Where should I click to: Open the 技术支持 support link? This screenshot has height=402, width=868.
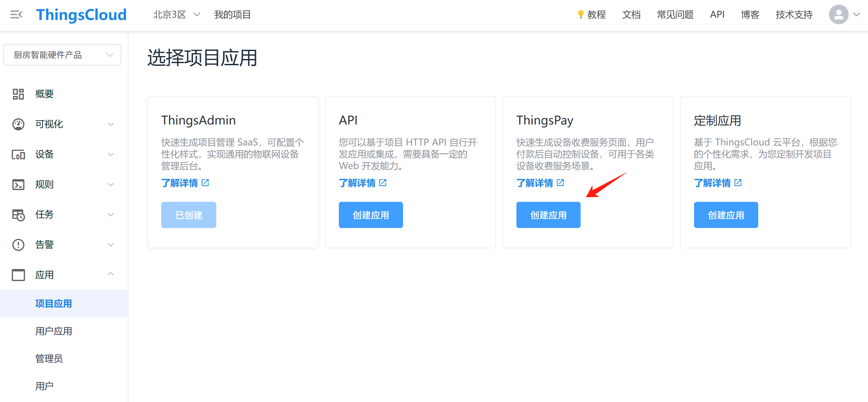[794, 15]
